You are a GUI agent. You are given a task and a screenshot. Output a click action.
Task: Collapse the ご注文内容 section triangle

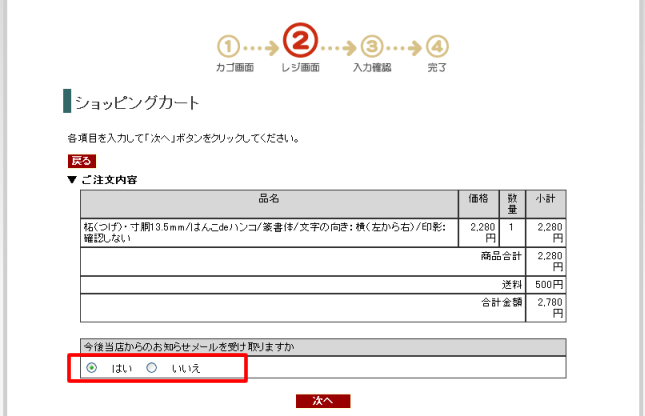point(72,180)
